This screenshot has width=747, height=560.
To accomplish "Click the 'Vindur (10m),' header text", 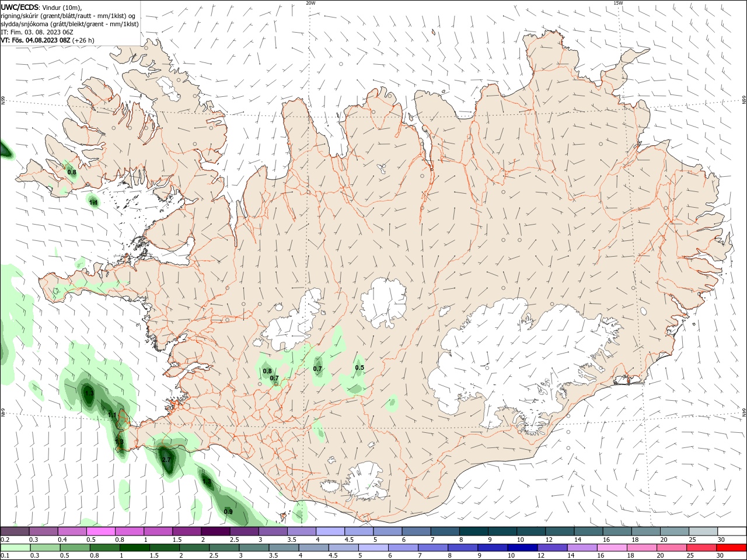I will tap(62, 8).
